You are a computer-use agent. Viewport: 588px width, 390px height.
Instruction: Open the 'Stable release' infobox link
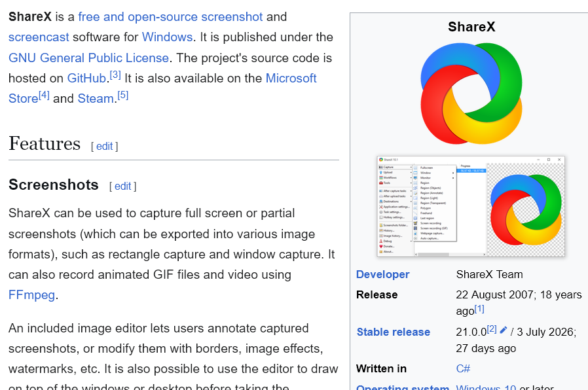tap(394, 332)
